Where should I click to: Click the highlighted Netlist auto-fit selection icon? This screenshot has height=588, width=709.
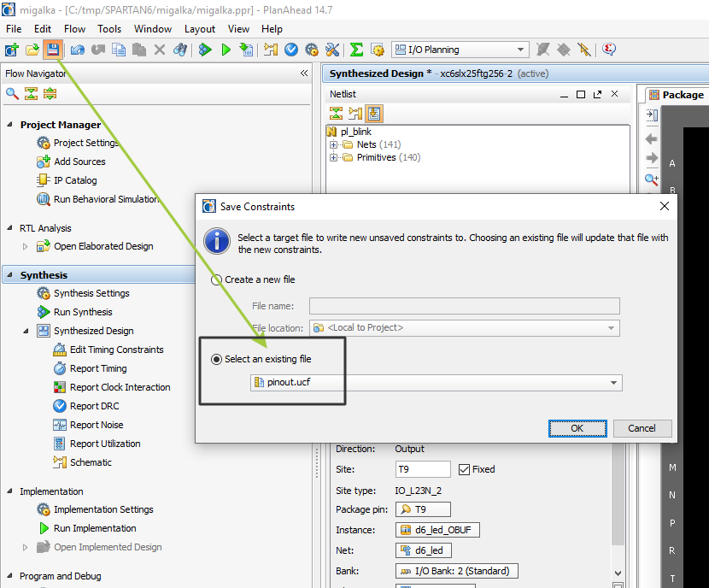(x=374, y=114)
